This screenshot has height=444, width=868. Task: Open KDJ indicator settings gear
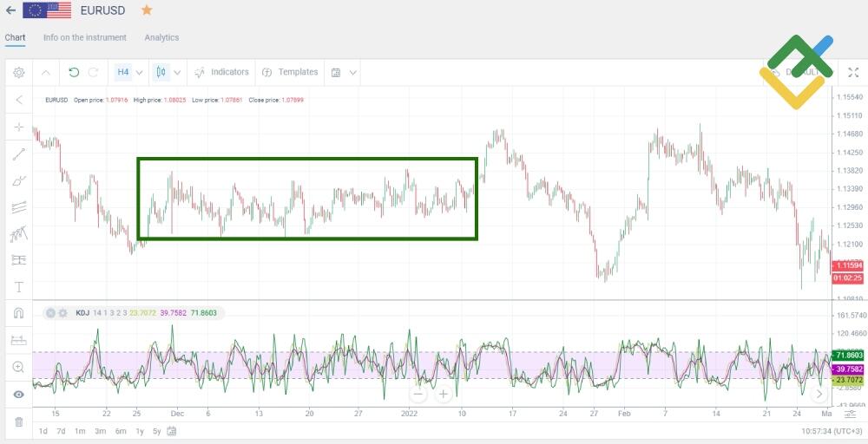tap(63, 313)
